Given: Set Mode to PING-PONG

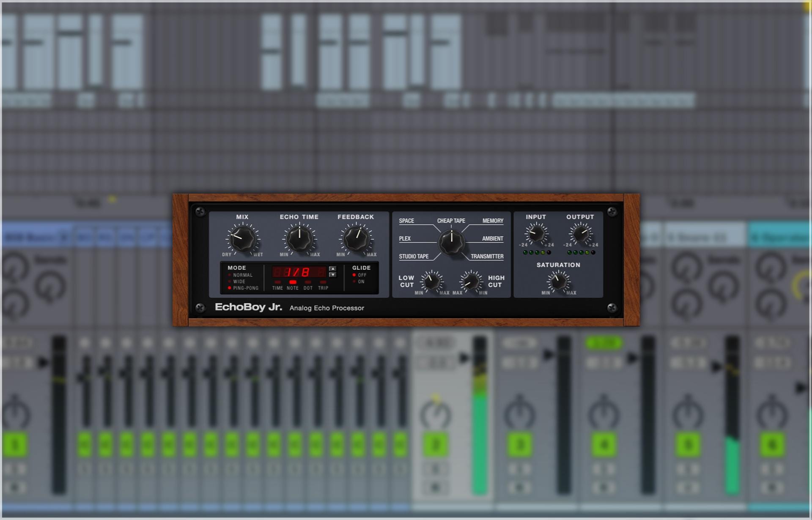Looking at the screenshot, I should point(243,288).
